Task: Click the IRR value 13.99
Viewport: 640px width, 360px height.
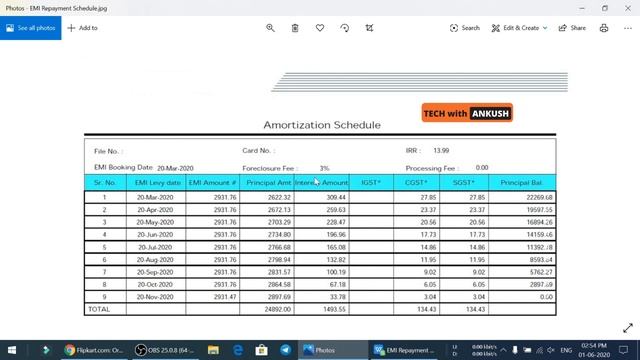Action: coord(441,151)
